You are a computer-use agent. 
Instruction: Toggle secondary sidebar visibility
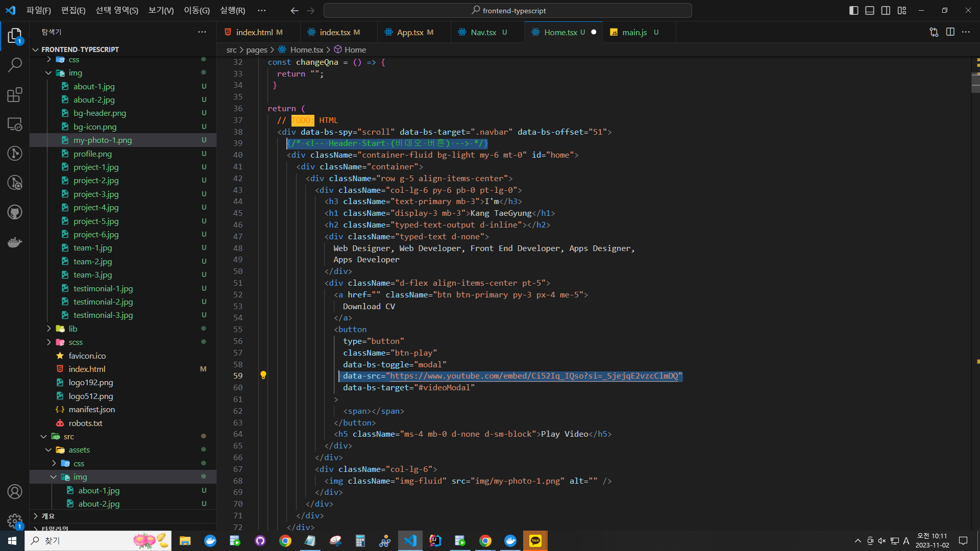point(886,11)
